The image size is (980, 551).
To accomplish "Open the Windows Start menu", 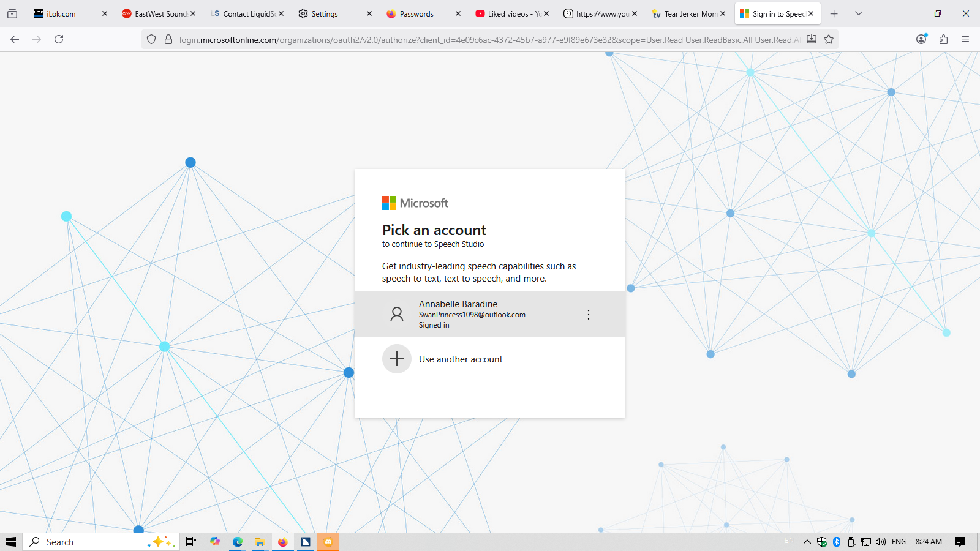I will point(11,542).
